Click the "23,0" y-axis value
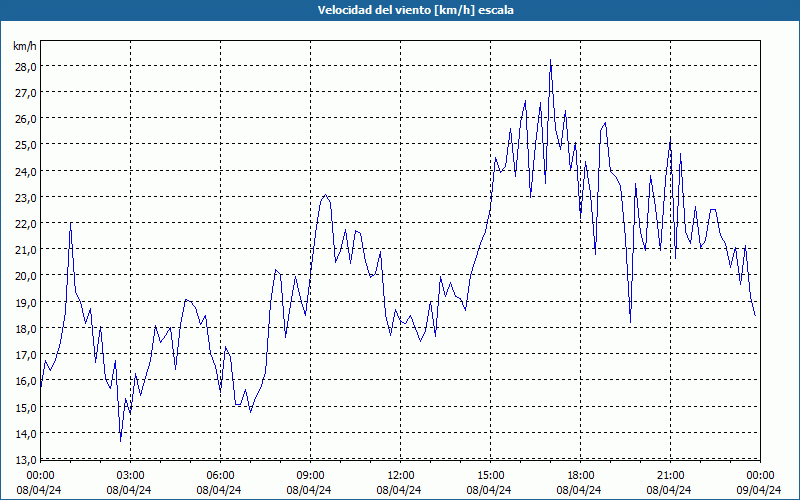Viewport: 800px width, 500px height. tap(26, 197)
